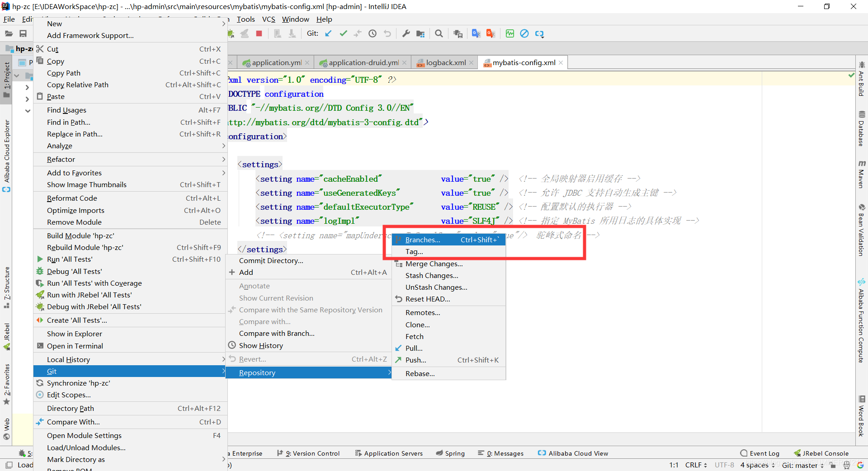
Task: Click the Save All disk icon
Action: [23, 33]
